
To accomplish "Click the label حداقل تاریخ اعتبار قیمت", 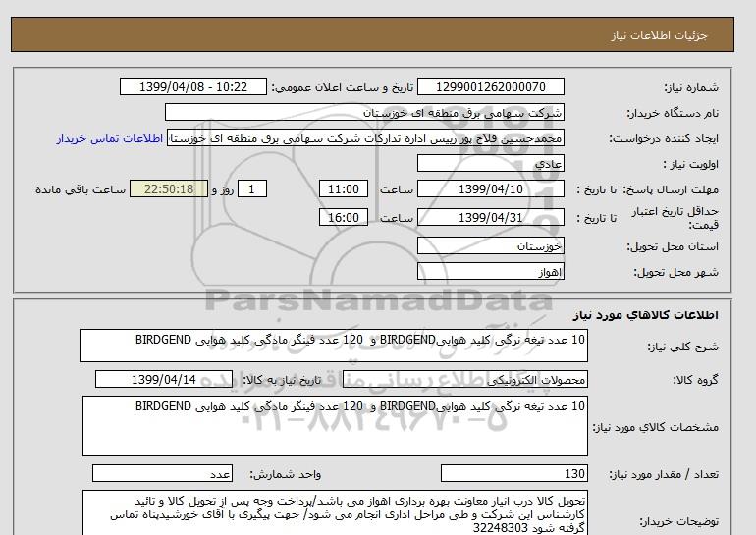I will (x=675, y=218).
